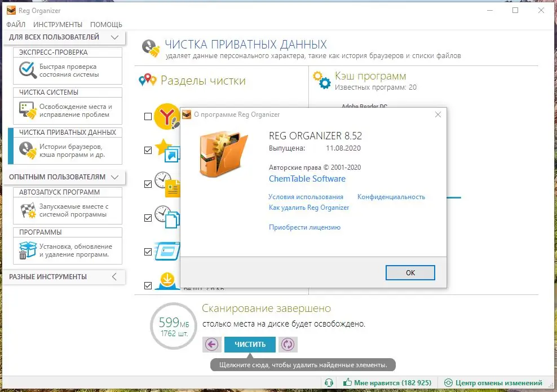
Task: Maximize the Reg Organizer window
Action: [x=515, y=11]
